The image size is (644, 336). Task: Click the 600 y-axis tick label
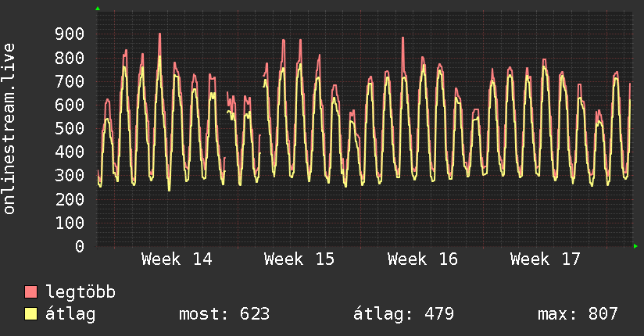tap(70, 105)
